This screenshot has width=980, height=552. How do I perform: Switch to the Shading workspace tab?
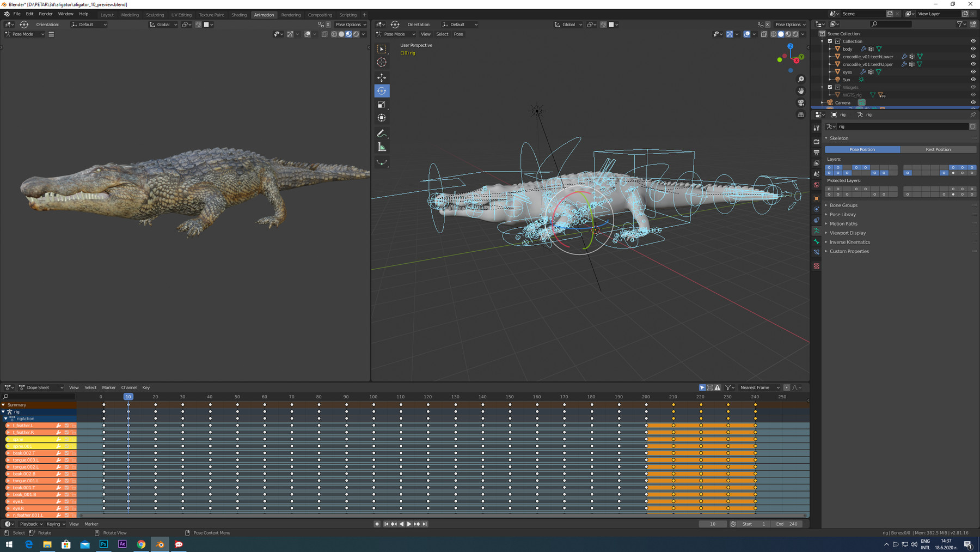tap(239, 15)
